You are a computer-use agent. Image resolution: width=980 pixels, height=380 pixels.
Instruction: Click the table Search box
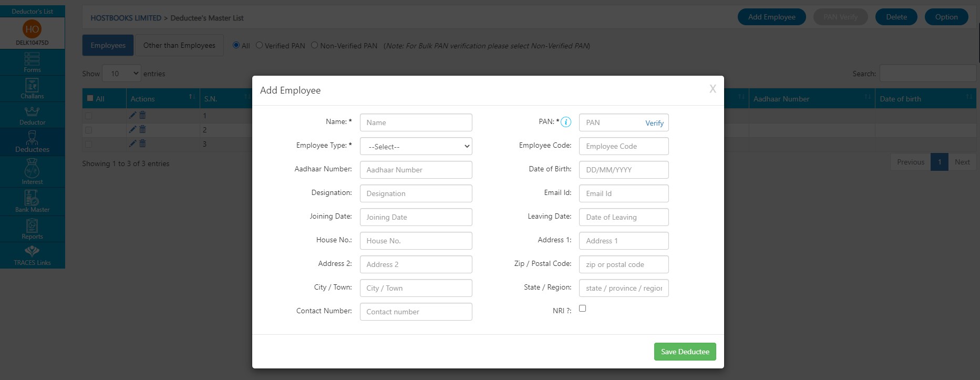pyautogui.click(x=927, y=74)
